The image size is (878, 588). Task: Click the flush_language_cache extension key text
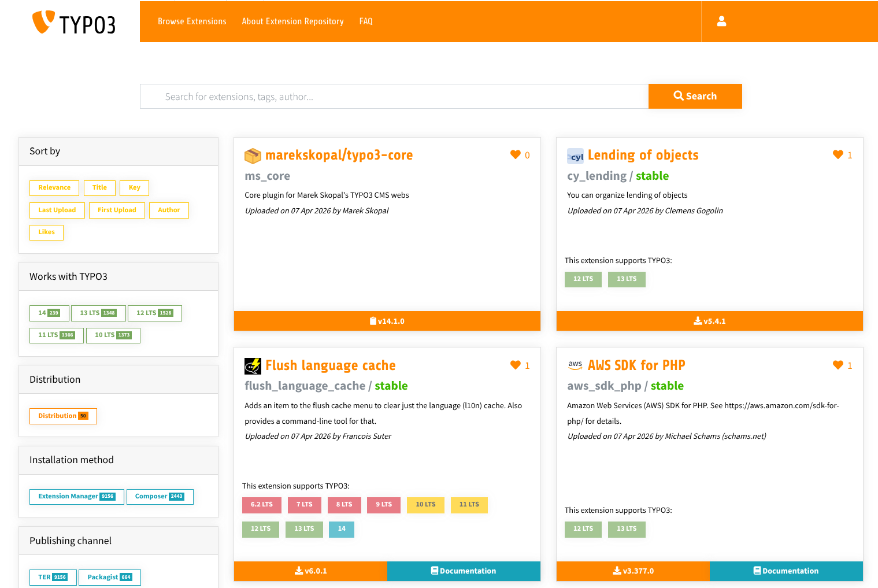click(x=305, y=386)
